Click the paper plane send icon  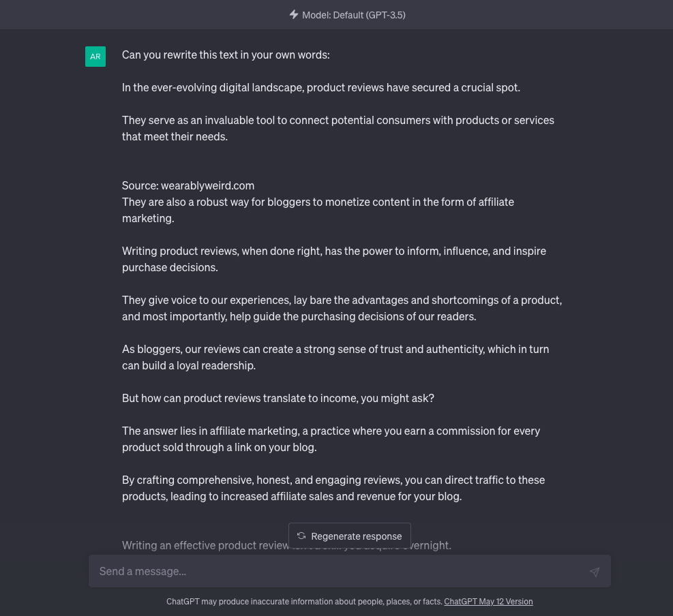coord(595,572)
